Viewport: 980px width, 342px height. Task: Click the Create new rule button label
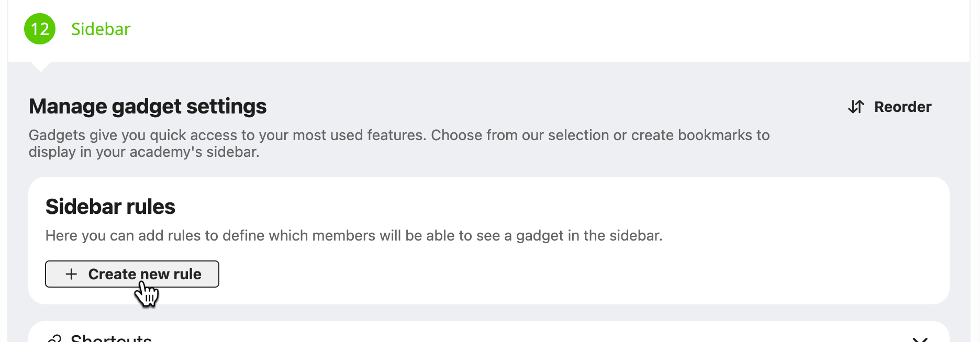pyautogui.click(x=144, y=274)
